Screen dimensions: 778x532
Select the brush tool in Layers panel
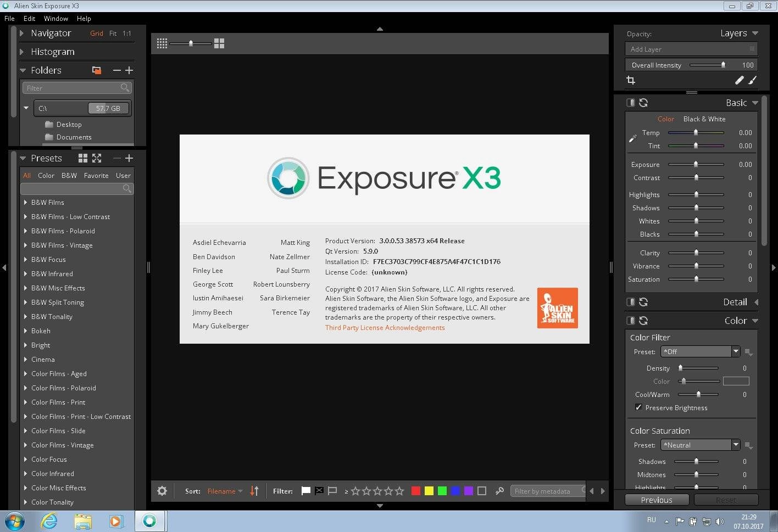pos(753,80)
